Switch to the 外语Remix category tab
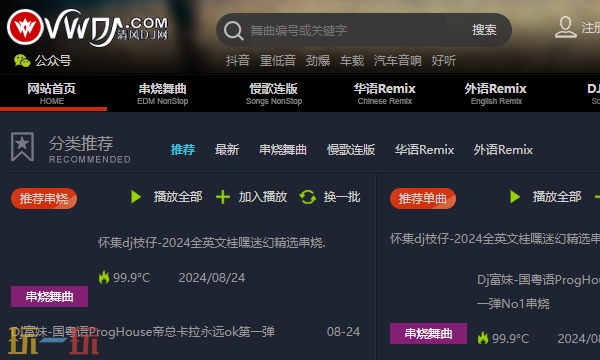 coord(503,150)
